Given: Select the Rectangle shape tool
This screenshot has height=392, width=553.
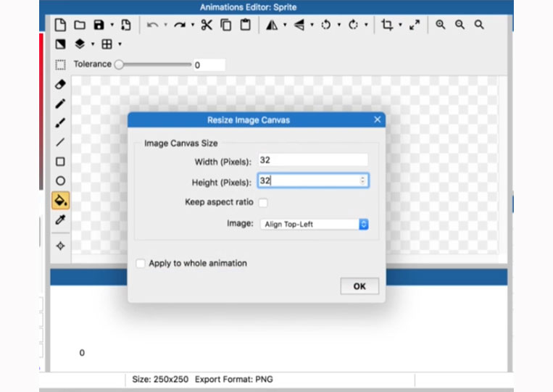Looking at the screenshot, I should click(x=60, y=162).
